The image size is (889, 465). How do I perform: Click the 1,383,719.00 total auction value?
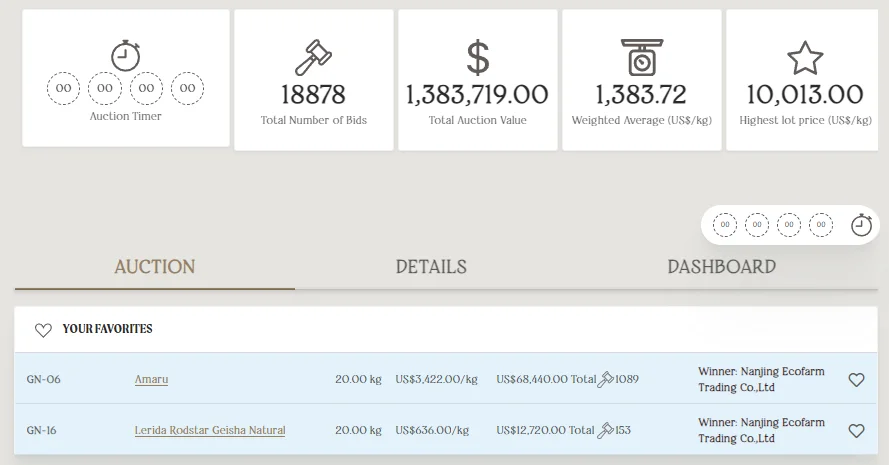tap(477, 95)
